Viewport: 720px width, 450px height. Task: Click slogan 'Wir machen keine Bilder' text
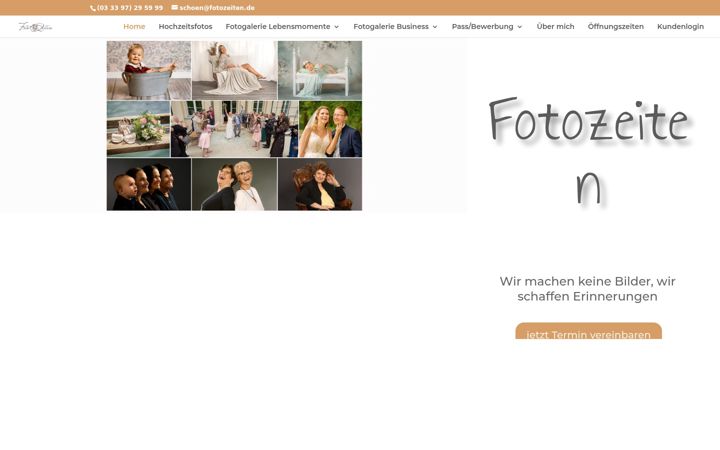click(x=588, y=289)
